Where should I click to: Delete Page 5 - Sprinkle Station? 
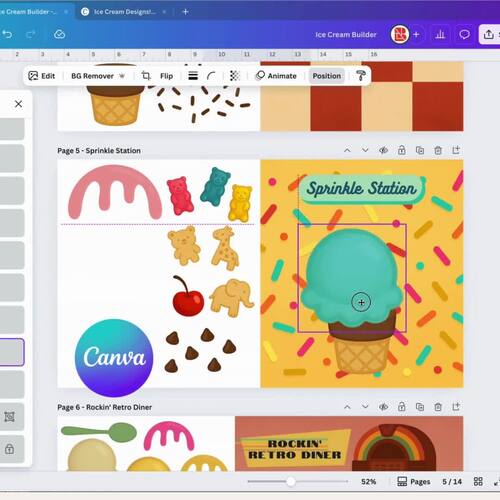[438, 150]
